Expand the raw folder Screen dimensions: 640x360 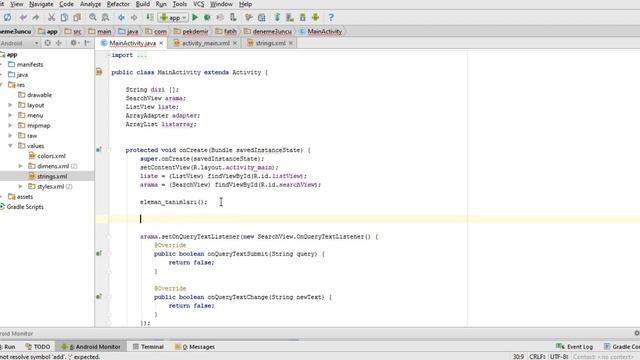[x=10, y=136]
